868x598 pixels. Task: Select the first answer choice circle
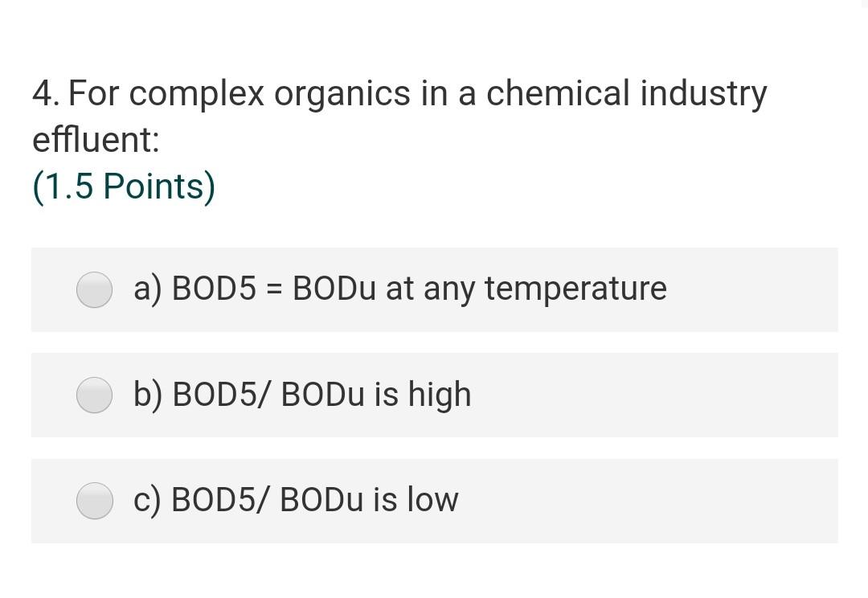(94, 290)
